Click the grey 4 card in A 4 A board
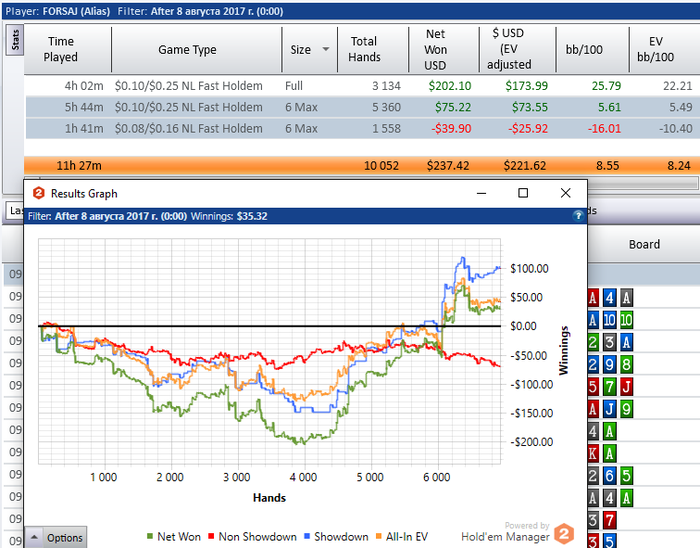 coord(609,498)
